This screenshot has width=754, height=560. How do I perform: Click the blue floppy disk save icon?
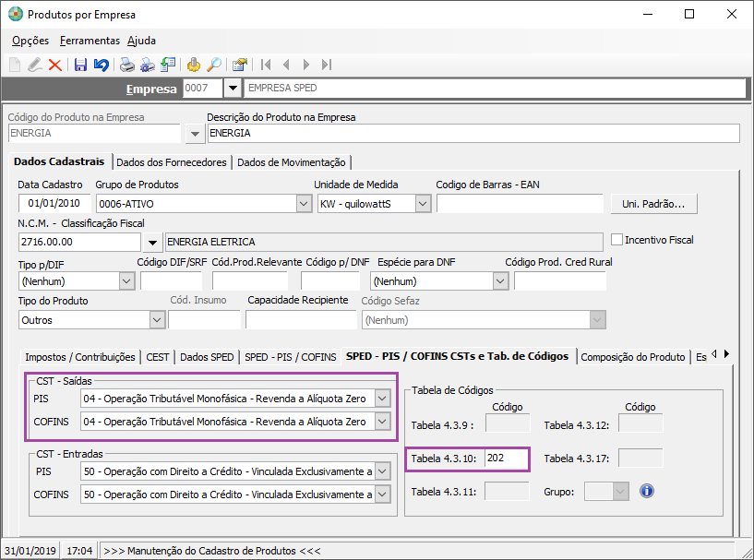80,65
